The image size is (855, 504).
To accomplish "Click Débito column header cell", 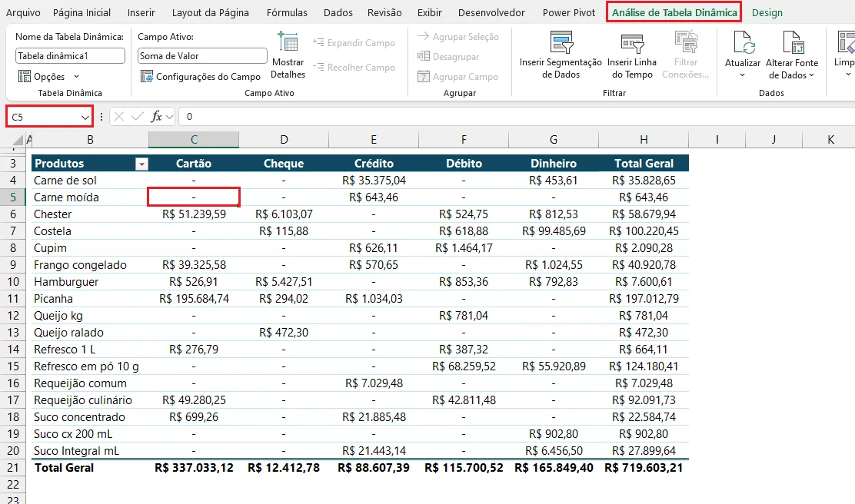I will (x=464, y=164).
